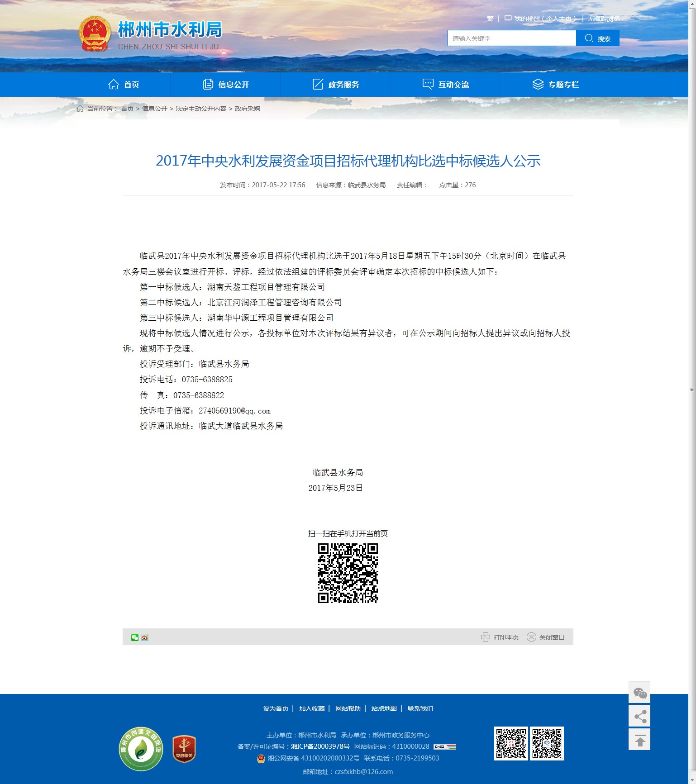Viewport: 696px width, 784px height.
Task: Click the home icon in navigation bar
Action: pyautogui.click(x=114, y=84)
